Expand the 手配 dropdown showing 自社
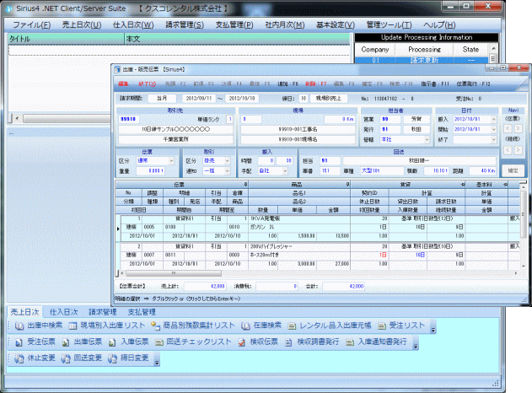Viewport: 532px width, 393px height. pos(285,170)
